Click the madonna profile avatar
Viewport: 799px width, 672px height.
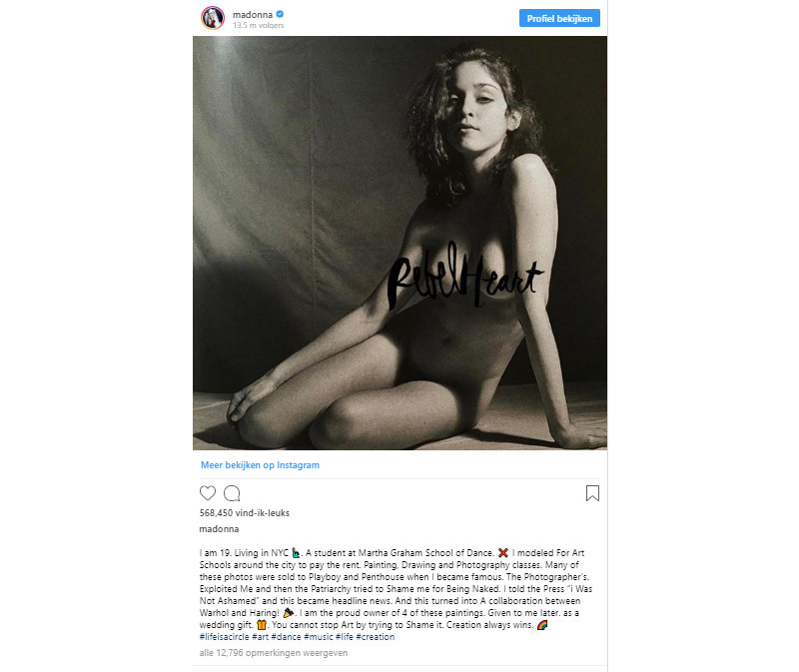213,18
